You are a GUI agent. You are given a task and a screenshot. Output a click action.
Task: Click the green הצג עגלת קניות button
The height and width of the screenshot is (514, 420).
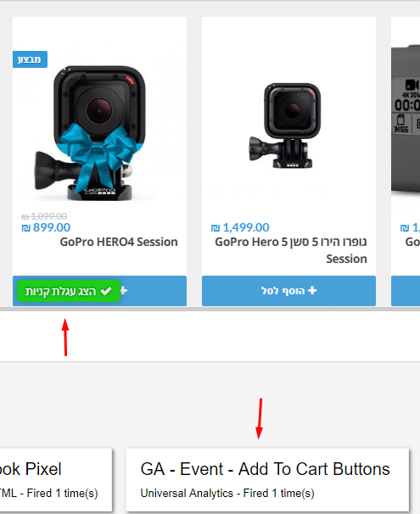[x=69, y=291]
